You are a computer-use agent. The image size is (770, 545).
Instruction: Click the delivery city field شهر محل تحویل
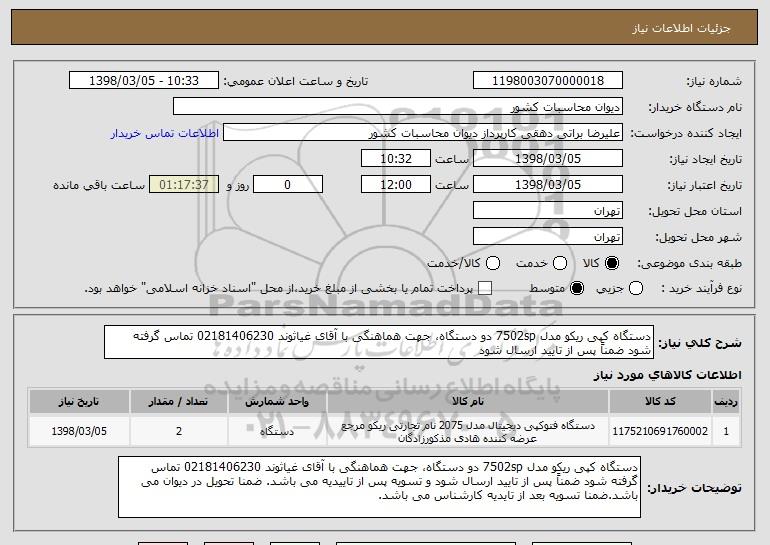tap(548, 237)
